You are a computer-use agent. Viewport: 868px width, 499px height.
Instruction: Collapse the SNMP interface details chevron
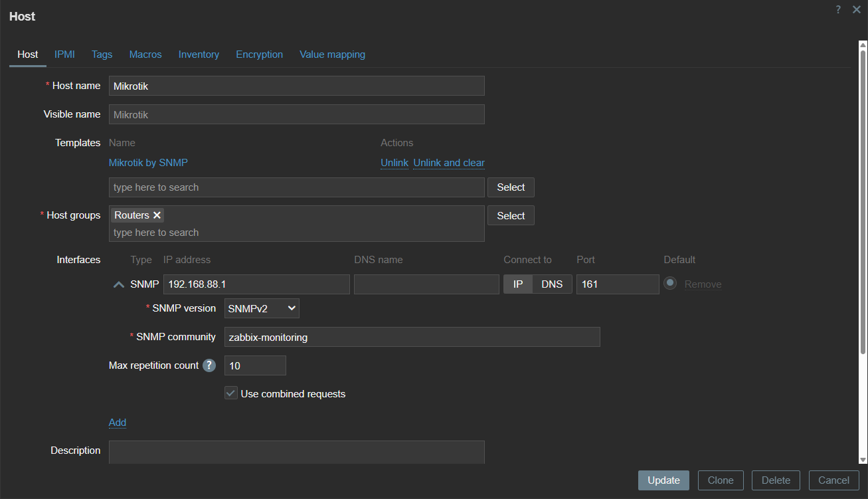119,284
